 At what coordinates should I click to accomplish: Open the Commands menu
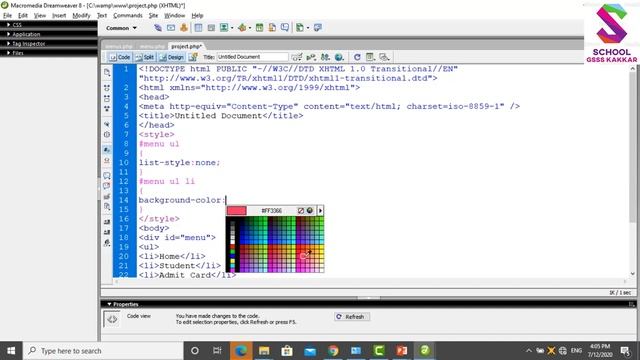pyautogui.click(x=128, y=16)
